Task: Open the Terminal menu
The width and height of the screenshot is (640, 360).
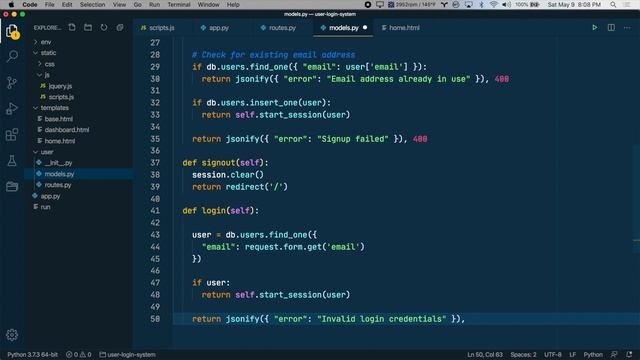Action: (x=179, y=4)
